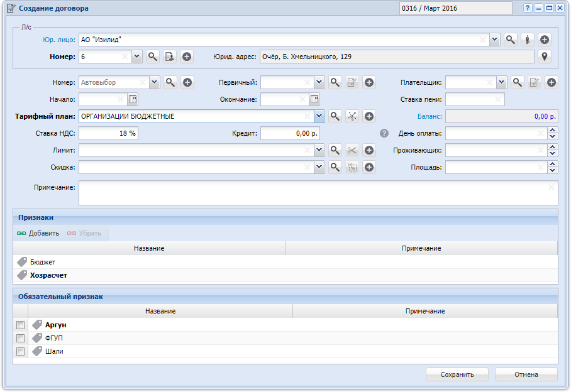
Task: Click the scissors icon in the Лимит row
Action: click(x=352, y=150)
